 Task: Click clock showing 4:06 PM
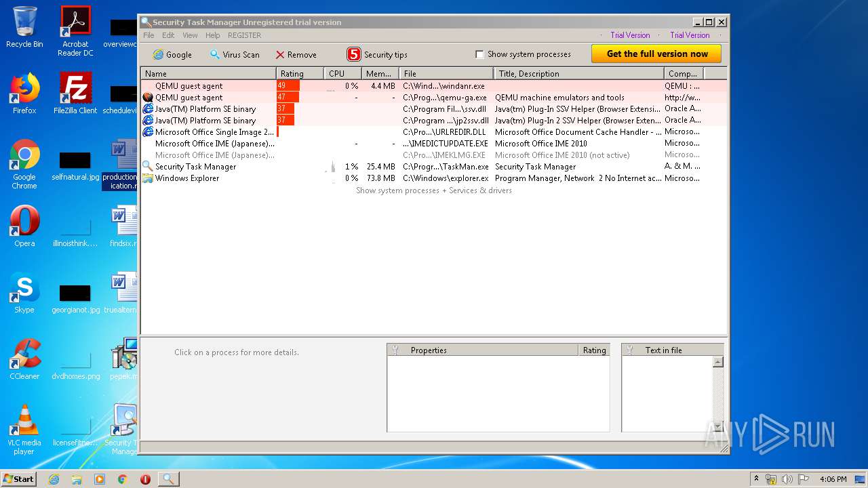click(833, 479)
